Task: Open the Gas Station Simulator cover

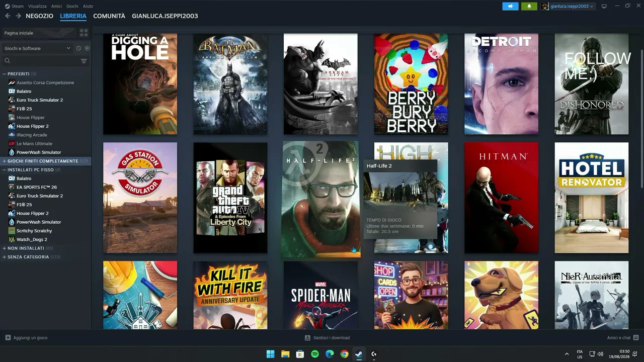Action: point(140,198)
